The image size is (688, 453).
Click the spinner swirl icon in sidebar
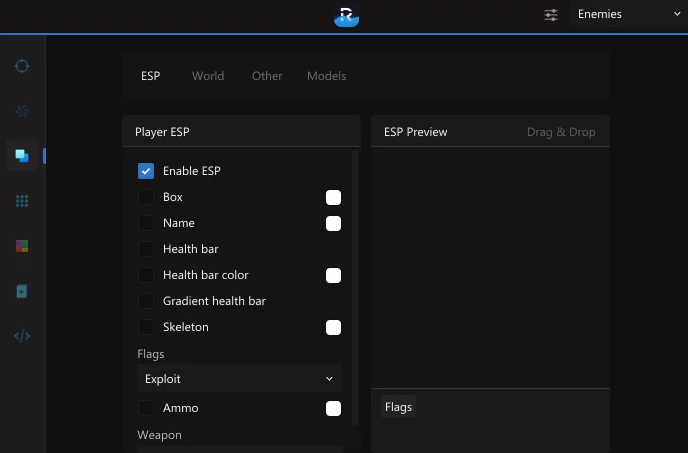point(22,110)
